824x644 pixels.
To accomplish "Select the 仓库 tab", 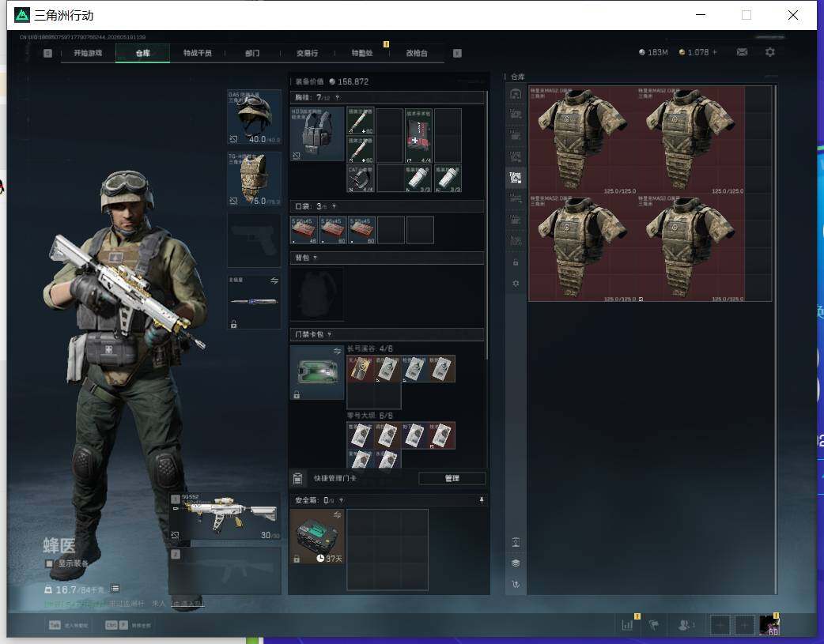I will pos(143,53).
